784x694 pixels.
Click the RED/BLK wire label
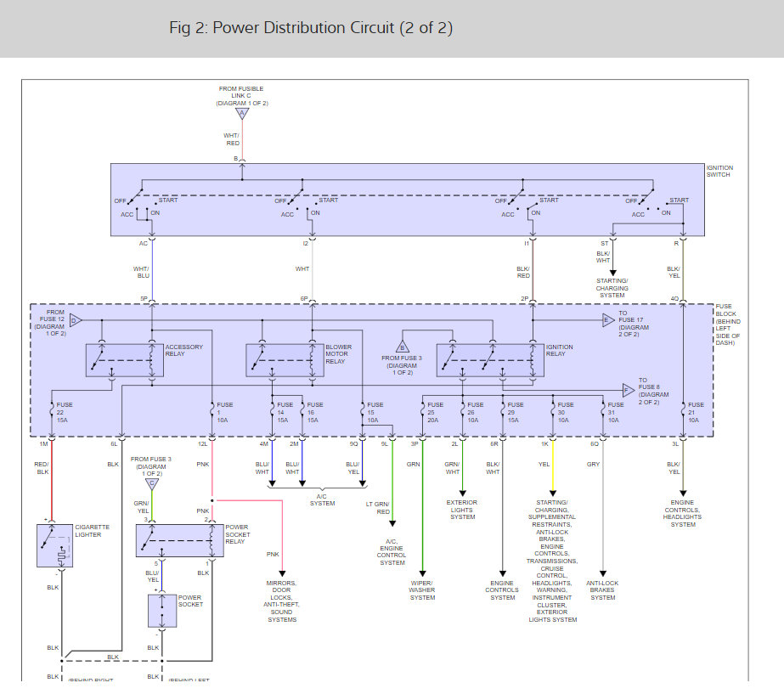pos(42,468)
